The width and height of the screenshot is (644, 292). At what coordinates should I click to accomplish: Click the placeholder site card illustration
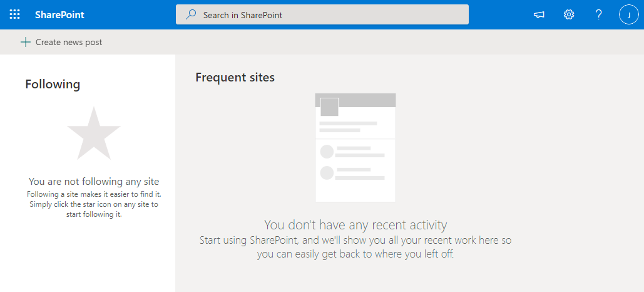tap(355, 148)
